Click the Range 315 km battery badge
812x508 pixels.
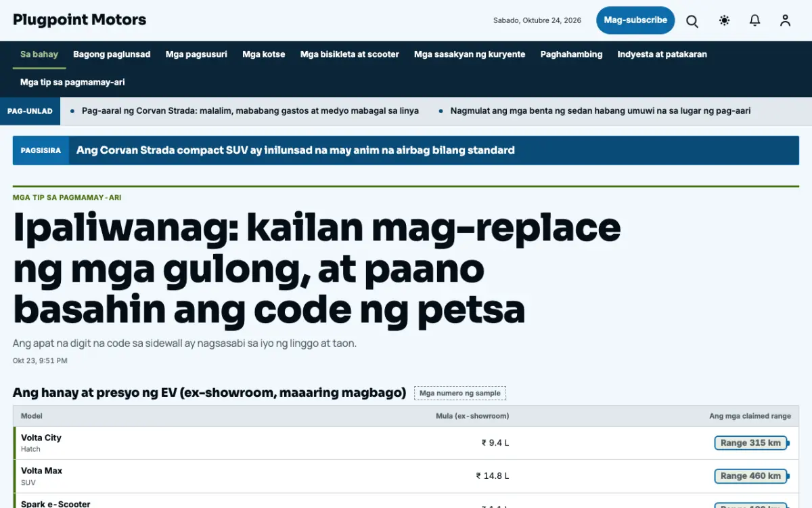click(x=751, y=443)
